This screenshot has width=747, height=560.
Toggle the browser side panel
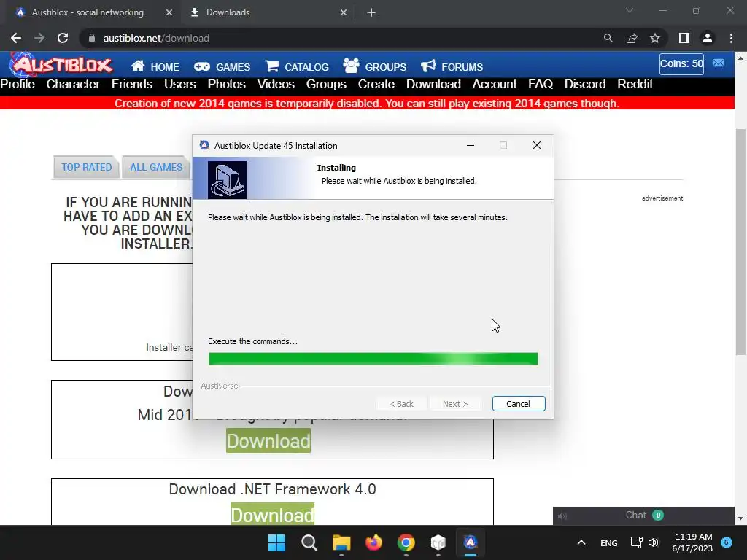coord(684,38)
